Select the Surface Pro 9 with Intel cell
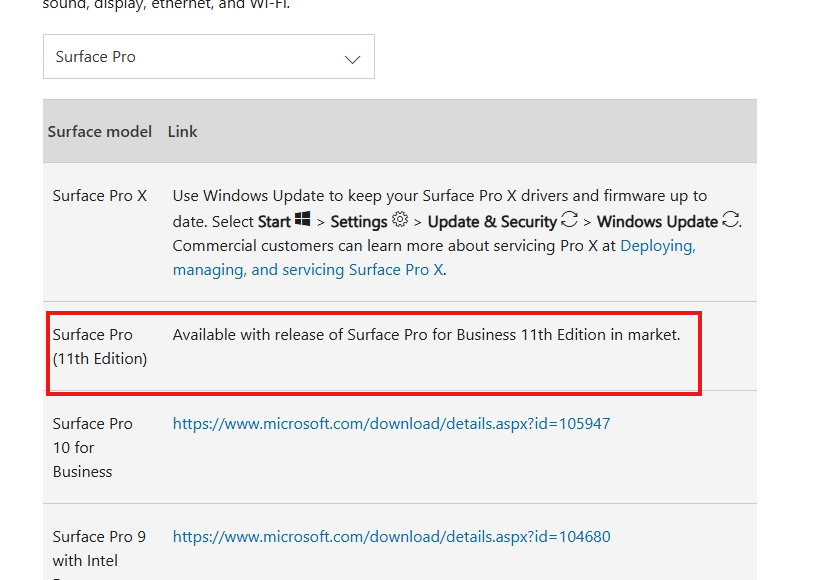The width and height of the screenshot is (837, 580). tap(99, 549)
